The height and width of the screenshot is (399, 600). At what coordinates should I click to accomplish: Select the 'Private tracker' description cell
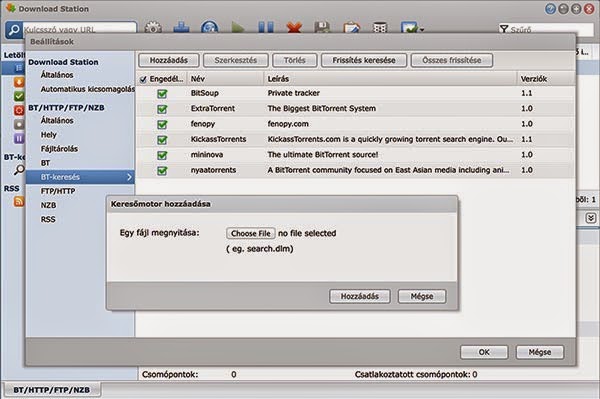pos(293,93)
